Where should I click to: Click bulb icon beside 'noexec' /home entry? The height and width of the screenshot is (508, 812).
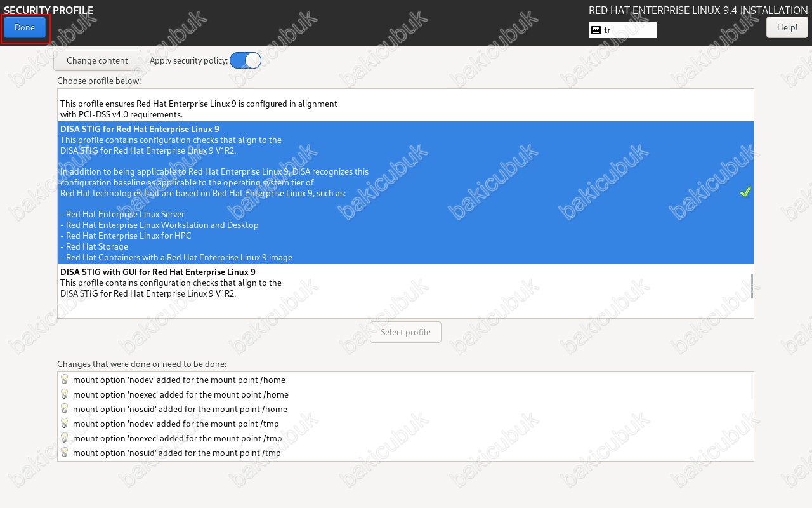tap(64, 394)
